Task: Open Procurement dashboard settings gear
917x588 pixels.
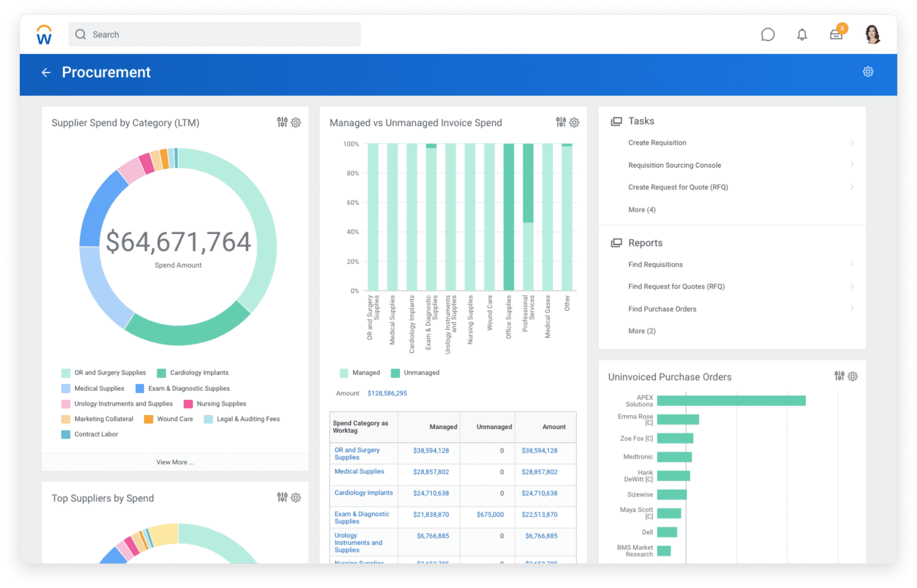Action: tap(868, 72)
